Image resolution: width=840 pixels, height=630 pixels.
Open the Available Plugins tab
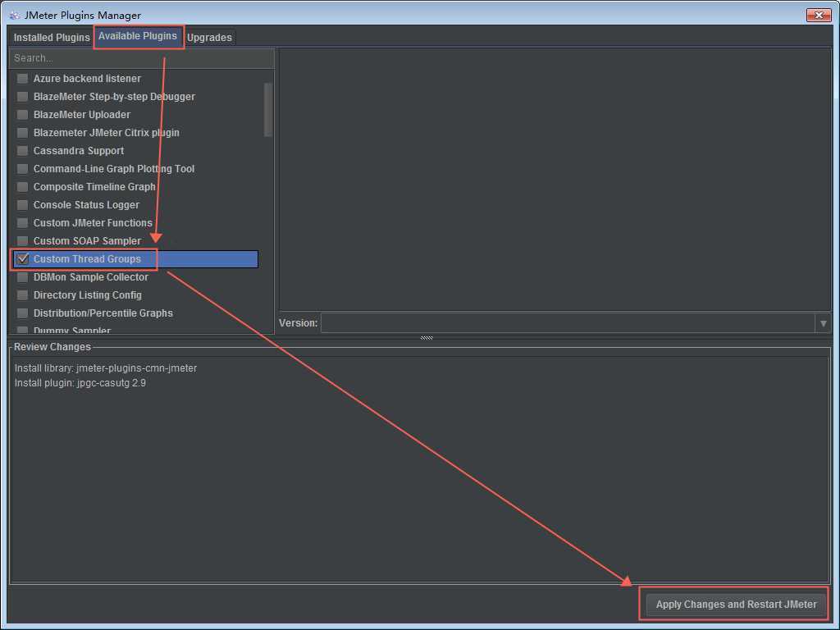tap(138, 36)
